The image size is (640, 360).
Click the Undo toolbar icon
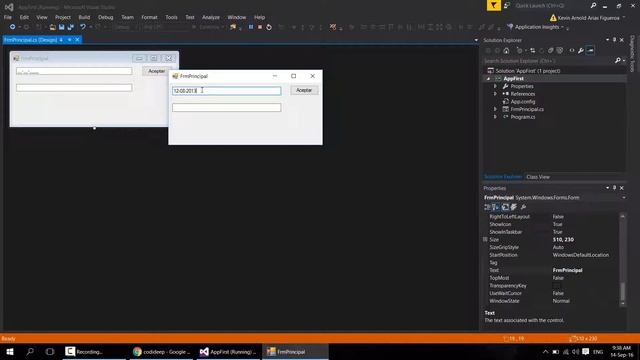[x=83, y=27]
